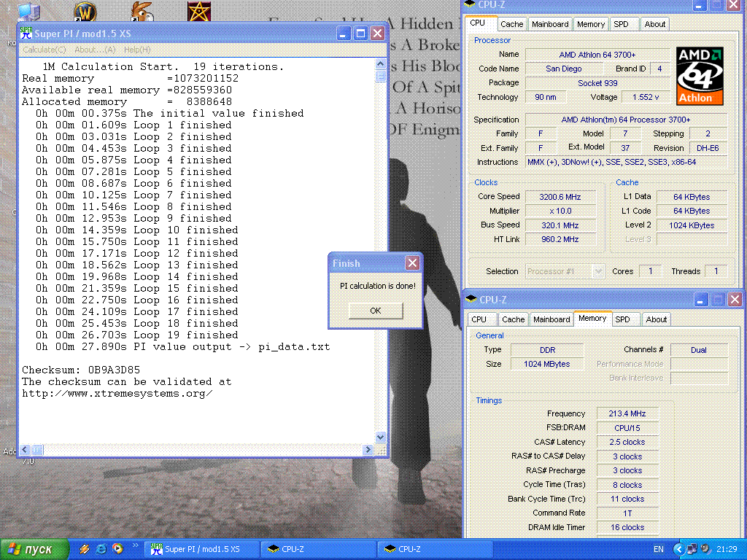The height and width of the screenshot is (560, 747).
Task: Click the EN language indicator
Action: 659,549
